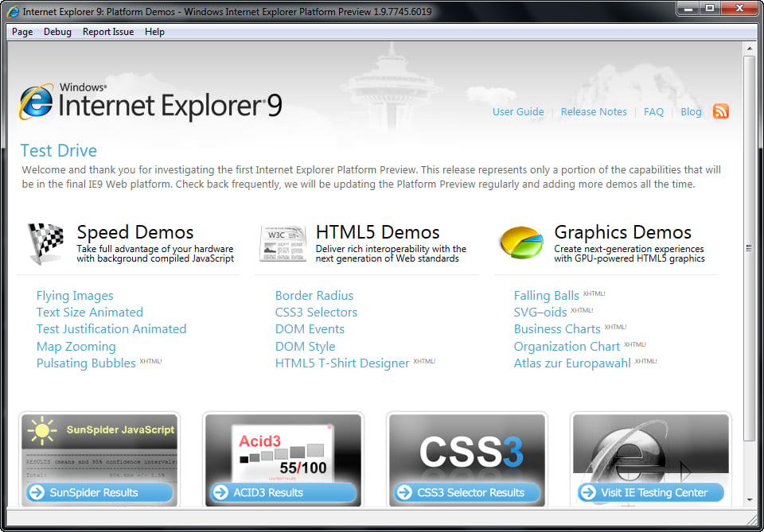Image resolution: width=764 pixels, height=532 pixels.
Task: Click the W3C newspaper HTML5 Demos icon
Action: pyautogui.click(x=283, y=243)
